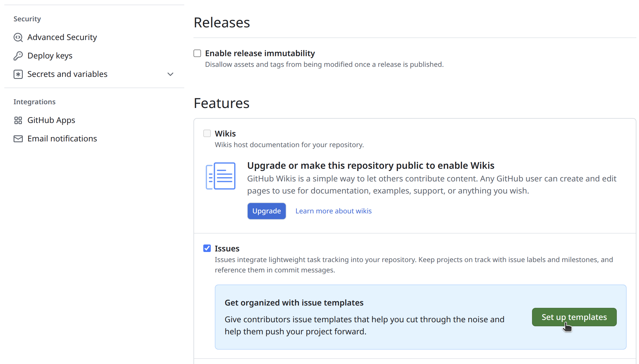Click the GitHub Apps grid icon
Screen dimensions: 639x364
(18, 120)
